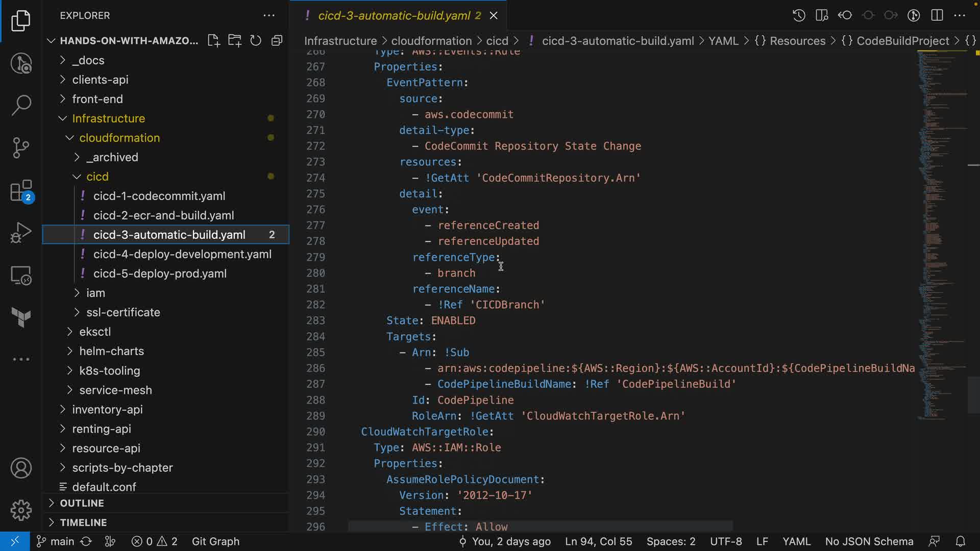Image resolution: width=980 pixels, height=551 pixels.
Task: Click the split editor right icon
Action: 937,15
